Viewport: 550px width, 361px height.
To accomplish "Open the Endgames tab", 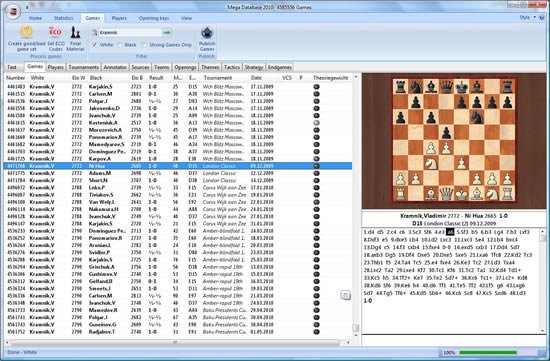I will tap(280, 67).
